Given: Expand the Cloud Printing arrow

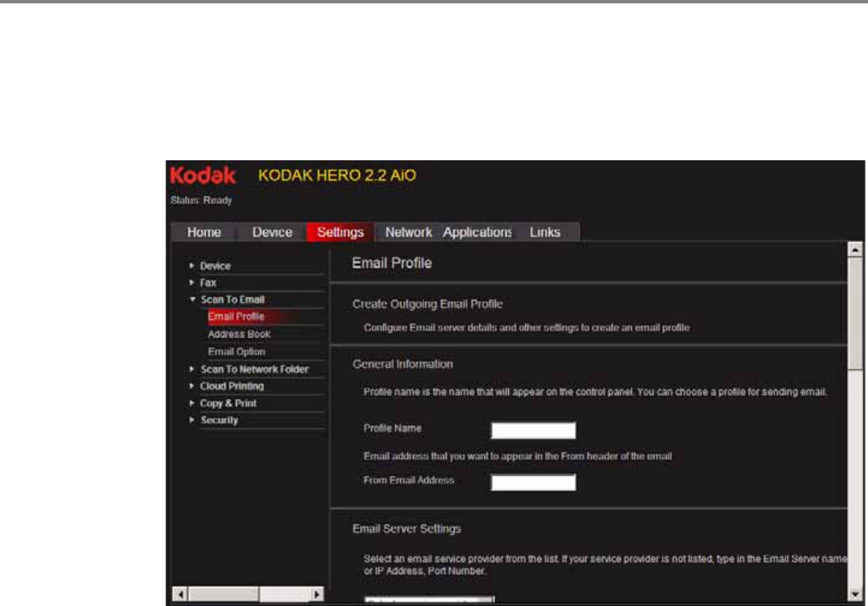Looking at the screenshot, I should pos(191,386).
